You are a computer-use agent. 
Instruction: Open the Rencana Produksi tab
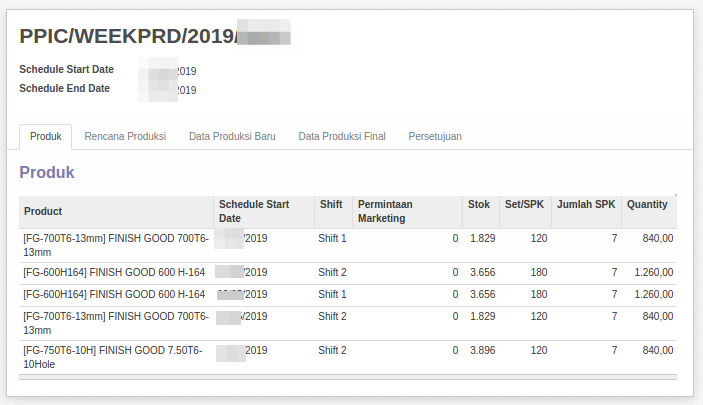coord(125,136)
